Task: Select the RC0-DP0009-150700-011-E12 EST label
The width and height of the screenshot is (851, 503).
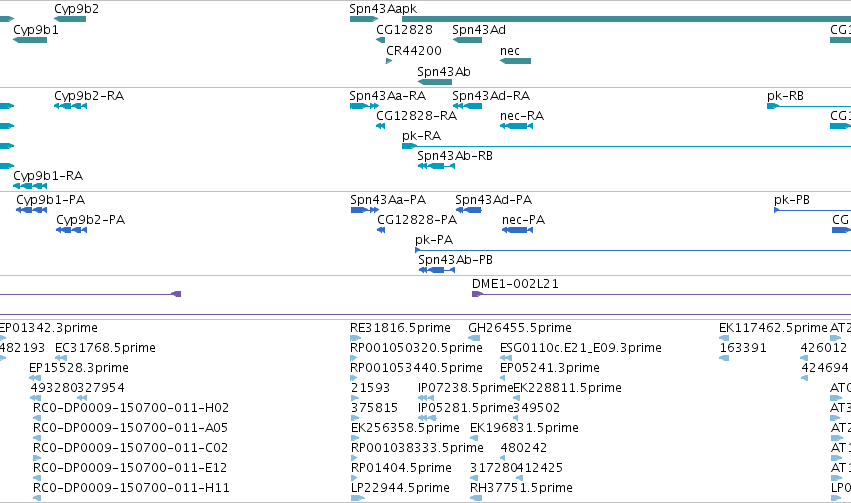Action: coord(130,468)
